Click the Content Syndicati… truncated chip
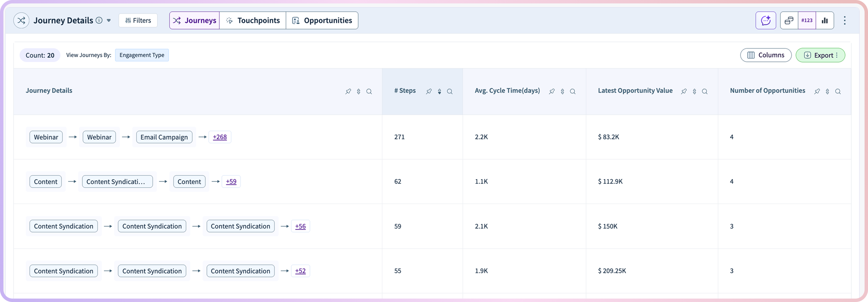Viewport: 868px width, 302px height. pyautogui.click(x=117, y=182)
